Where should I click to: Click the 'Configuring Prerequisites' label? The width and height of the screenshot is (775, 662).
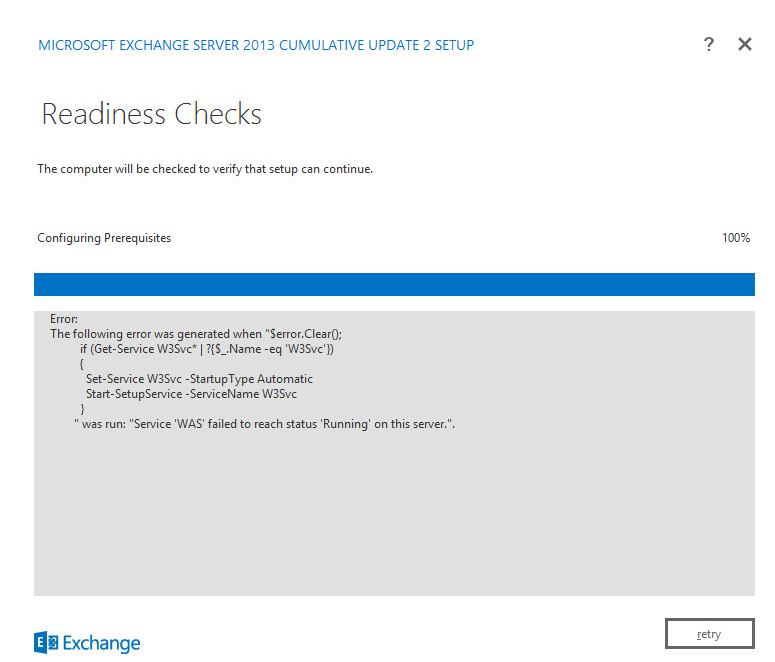[104, 238]
